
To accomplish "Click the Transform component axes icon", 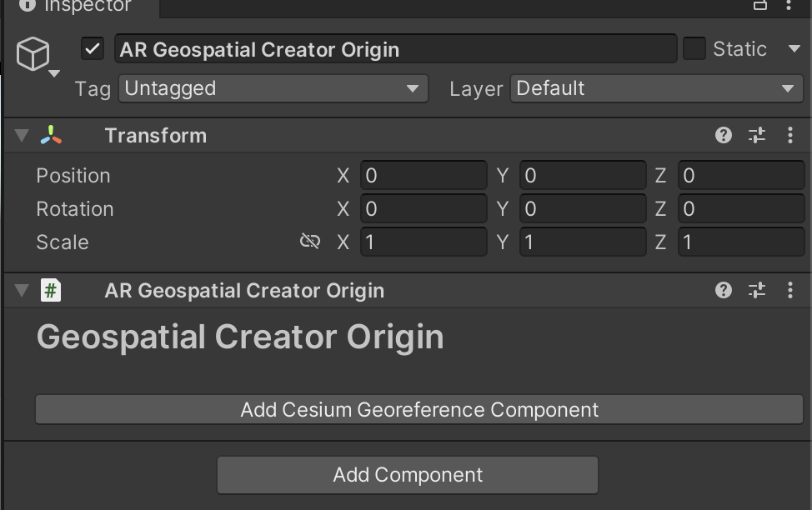I will click(x=50, y=135).
